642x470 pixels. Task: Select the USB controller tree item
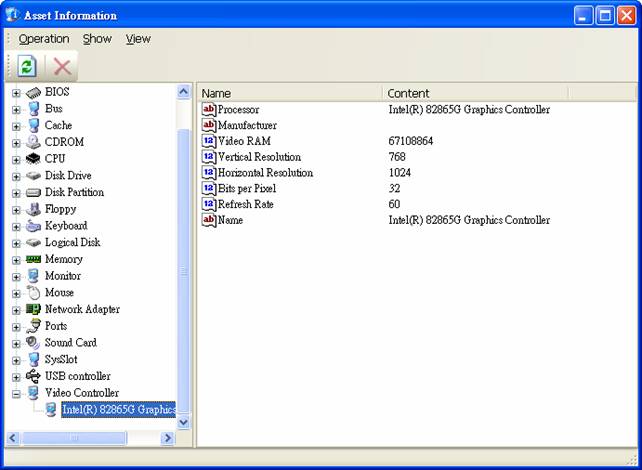coord(78,376)
